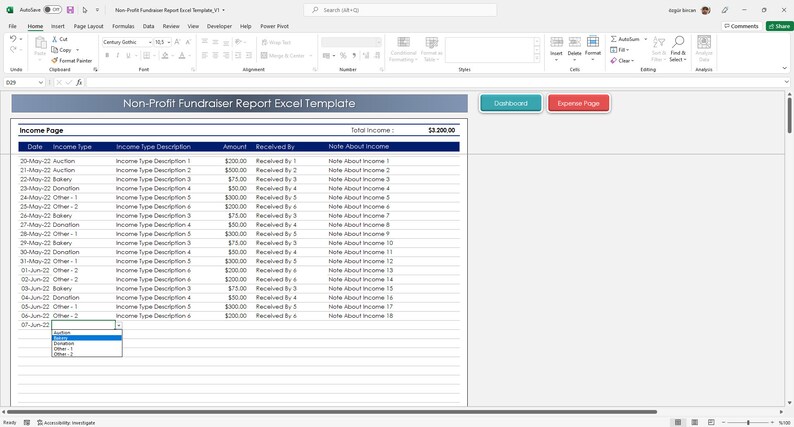Toggle Bold formatting
The image size is (794, 427).
(x=107, y=55)
